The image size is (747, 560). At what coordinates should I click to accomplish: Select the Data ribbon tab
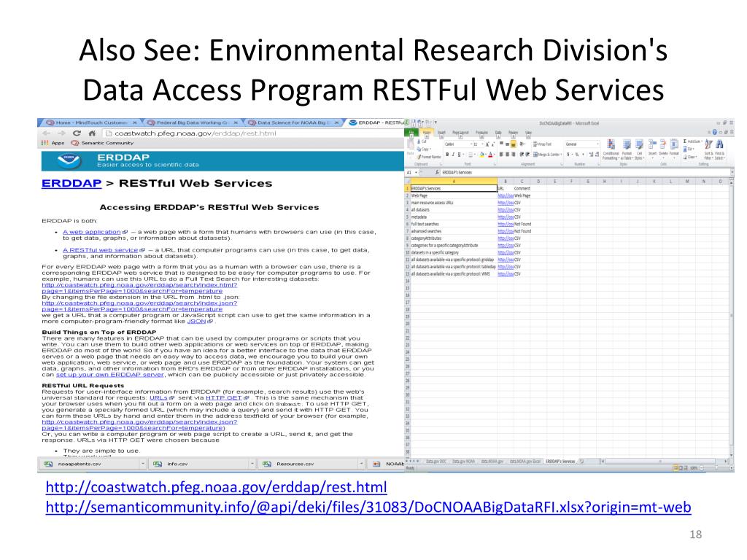(x=498, y=133)
